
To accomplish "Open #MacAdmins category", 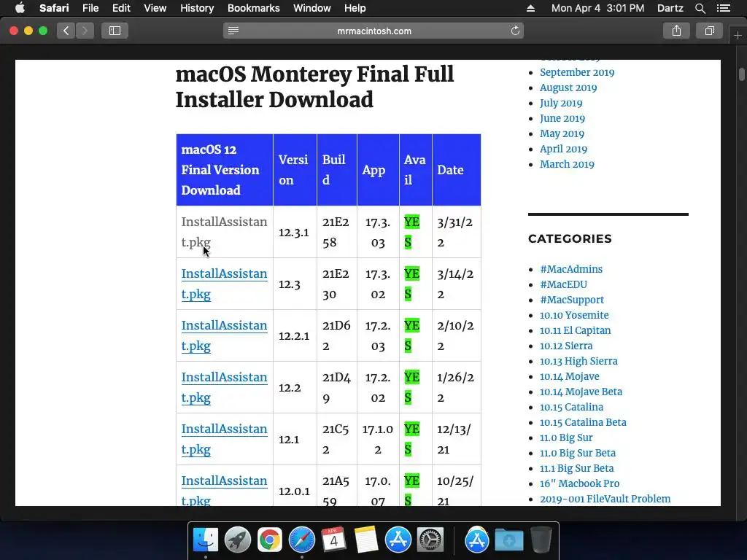I will (570, 269).
